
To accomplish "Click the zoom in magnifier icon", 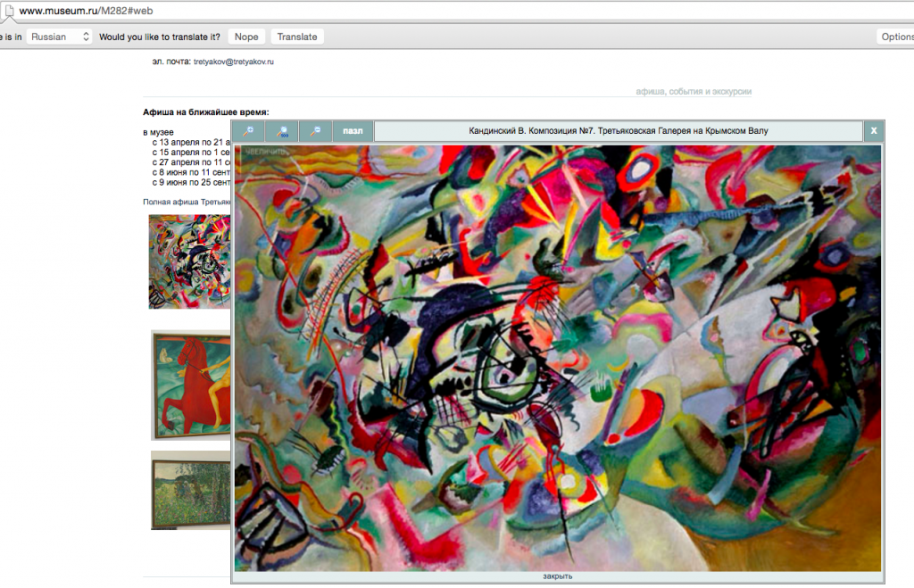I will [x=248, y=131].
